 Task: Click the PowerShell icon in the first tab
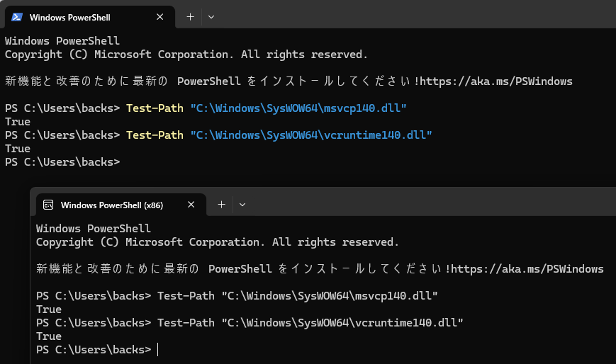(x=17, y=17)
